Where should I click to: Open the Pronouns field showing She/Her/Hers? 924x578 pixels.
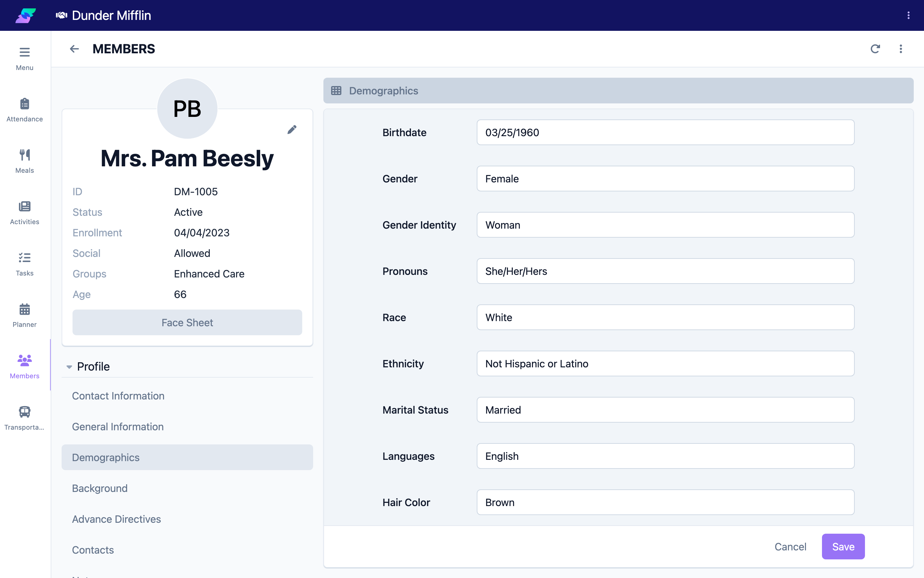tap(665, 271)
